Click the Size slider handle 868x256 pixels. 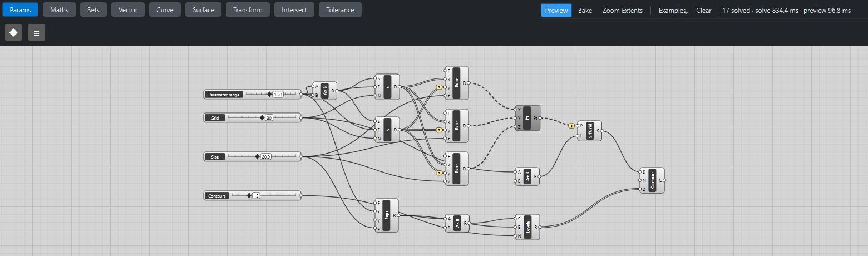point(257,157)
